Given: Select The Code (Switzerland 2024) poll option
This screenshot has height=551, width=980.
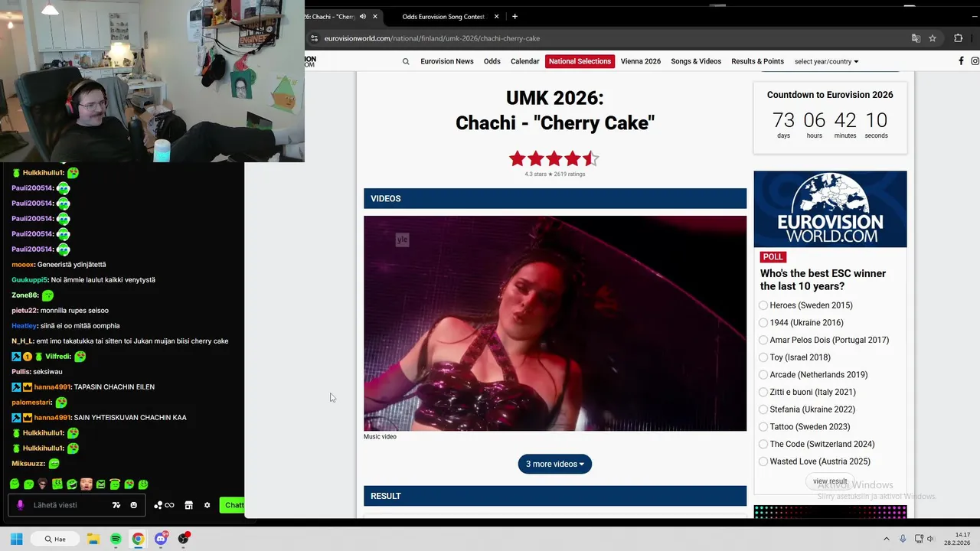Looking at the screenshot, I should (763, 444).
